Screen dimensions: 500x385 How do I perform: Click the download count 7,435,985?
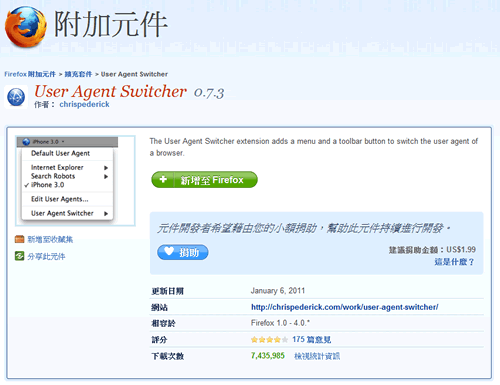268,356
